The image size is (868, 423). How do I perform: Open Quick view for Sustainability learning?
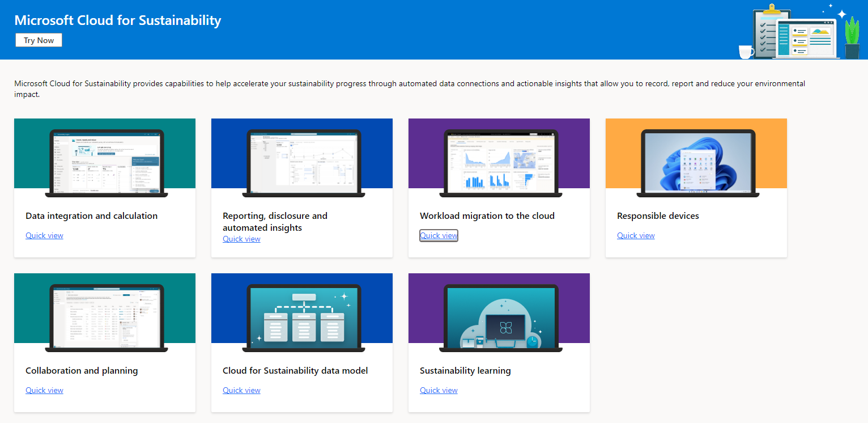(x=439, y=390)
